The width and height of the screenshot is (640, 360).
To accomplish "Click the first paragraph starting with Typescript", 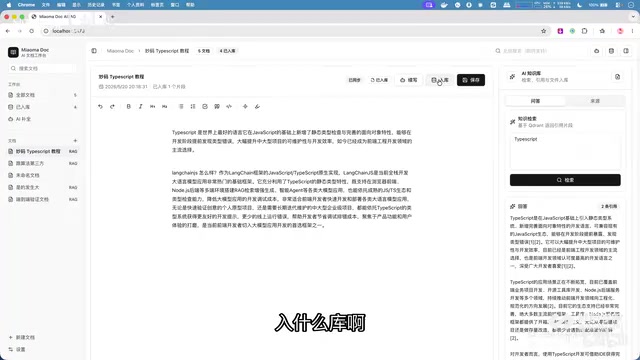I will [x=292, y=141].
